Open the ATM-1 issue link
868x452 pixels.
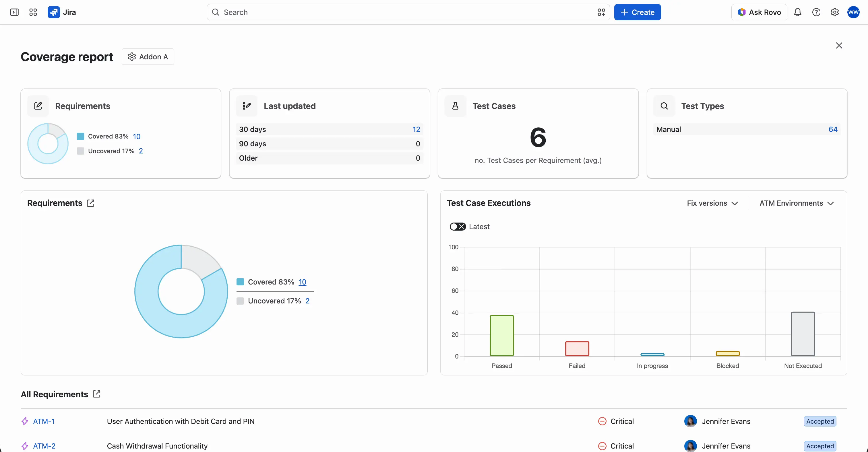[44, 421]
